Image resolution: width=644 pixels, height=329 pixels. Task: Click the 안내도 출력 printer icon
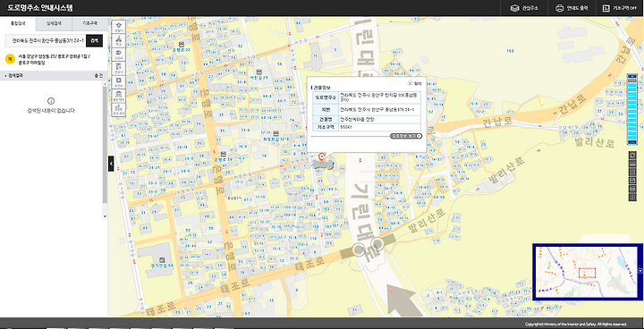(x=559, y=8)
